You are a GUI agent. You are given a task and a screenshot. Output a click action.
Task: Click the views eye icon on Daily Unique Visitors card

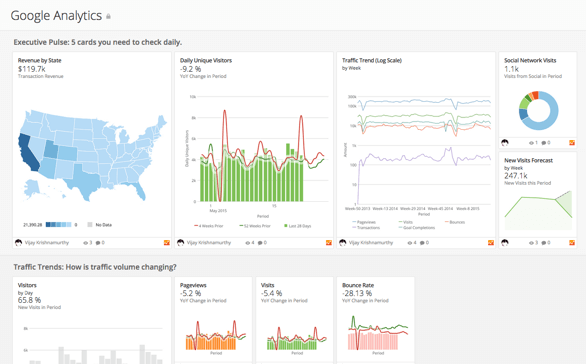tap(248, 243)
